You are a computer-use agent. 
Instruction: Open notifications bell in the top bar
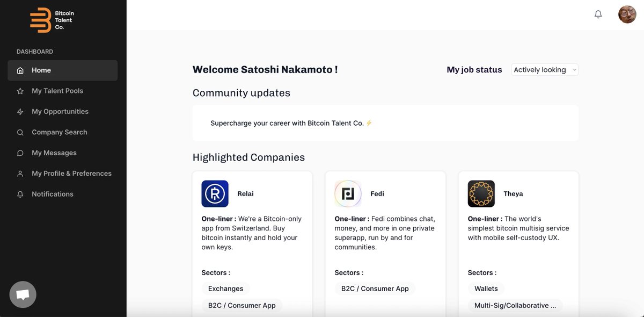point(598,15)
